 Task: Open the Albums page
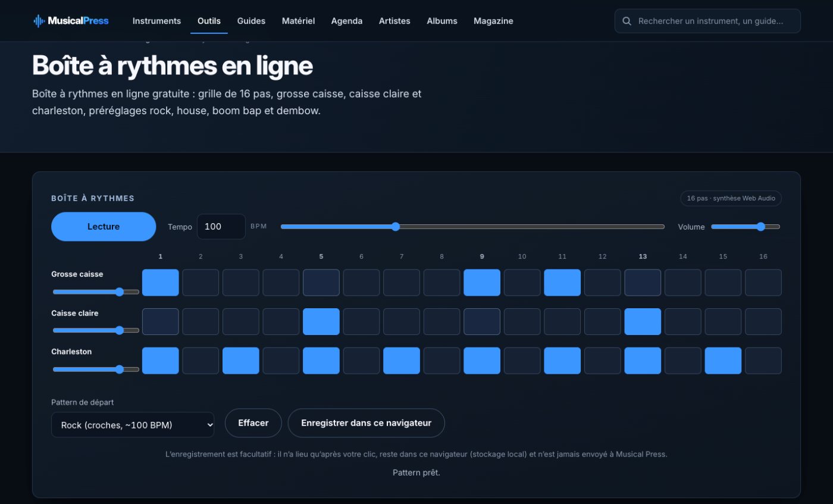click(442, 21)
